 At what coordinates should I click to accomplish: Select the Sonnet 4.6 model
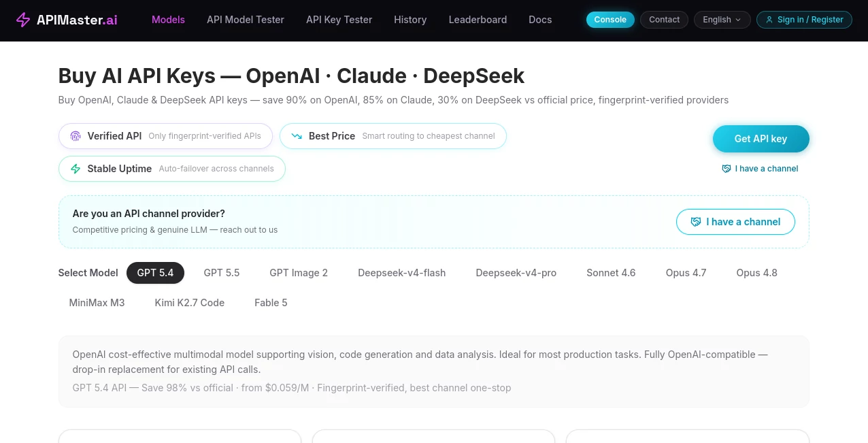click(x=611, y=273)
